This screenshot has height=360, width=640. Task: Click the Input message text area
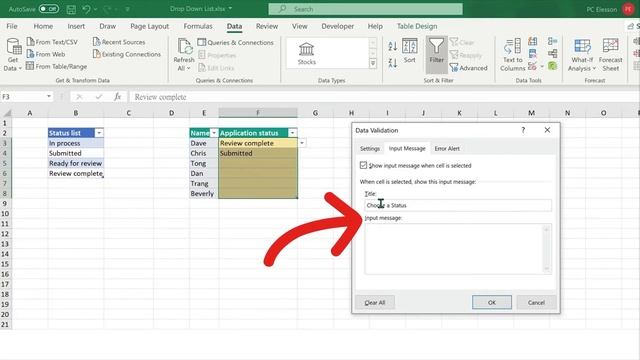(454, 249)
